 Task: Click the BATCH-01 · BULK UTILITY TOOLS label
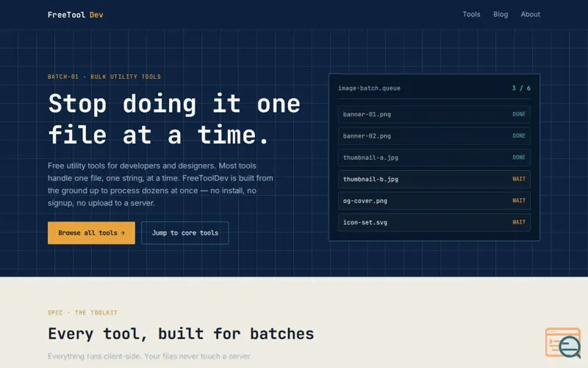[x=104, y=77]
